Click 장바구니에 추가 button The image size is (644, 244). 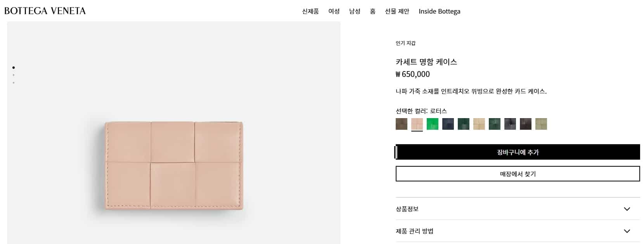click(x=518, y=152)
